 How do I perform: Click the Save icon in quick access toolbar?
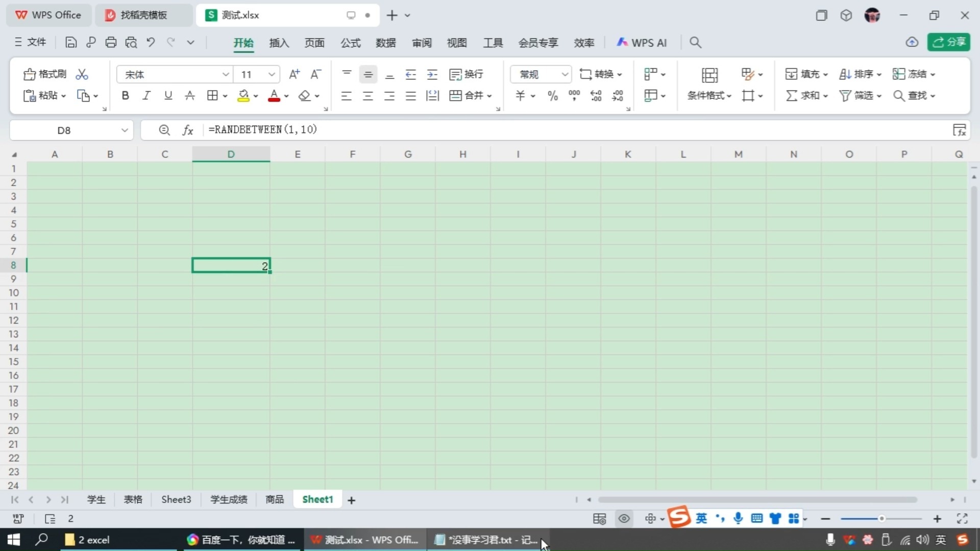pos(71,42)
